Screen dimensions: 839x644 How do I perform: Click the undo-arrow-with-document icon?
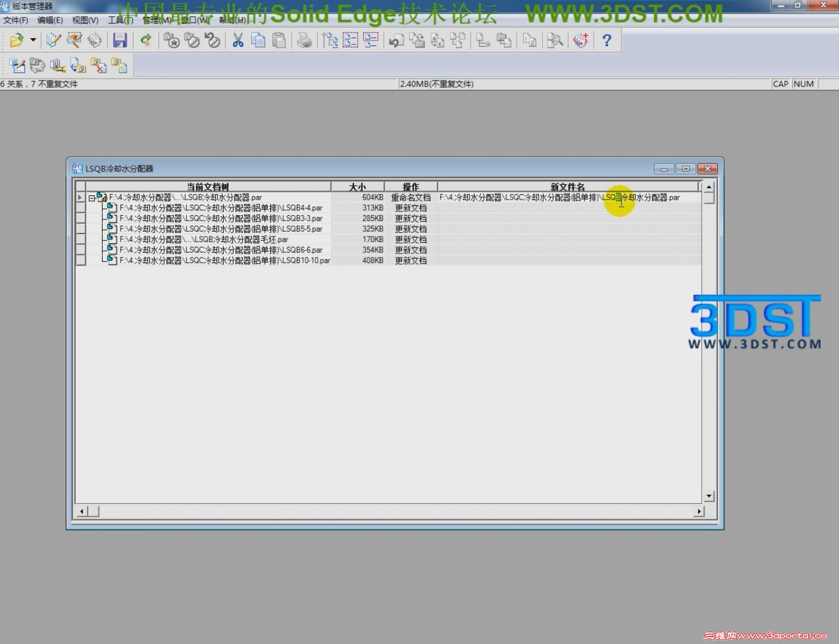click(x=396, y=41)
